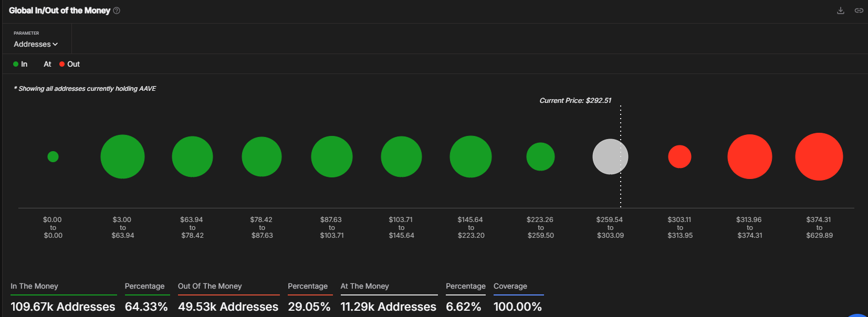Screen dimensions: 868x317
Task: Click the $0.00 to $0.00 axis label
Action: tap(53, 227)
